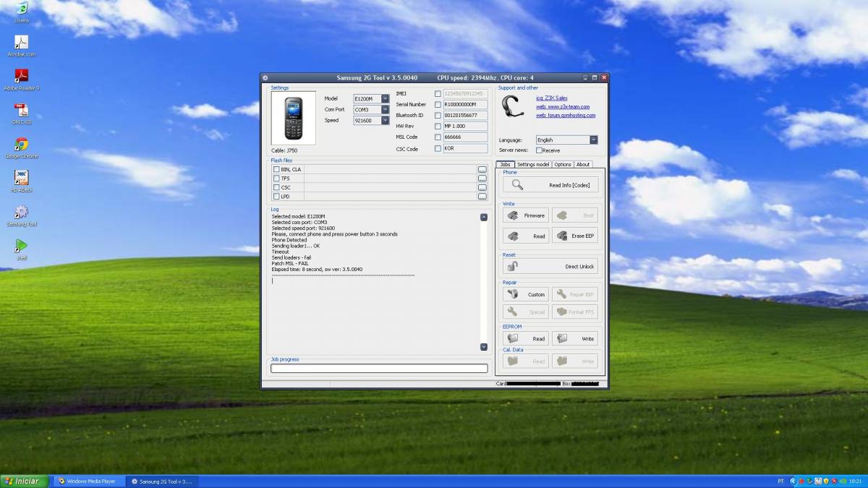Viewport: 868px width, 488px height.
Task: Open the Settings model tab
Action: pyautogui.click(x=533, y=164)
